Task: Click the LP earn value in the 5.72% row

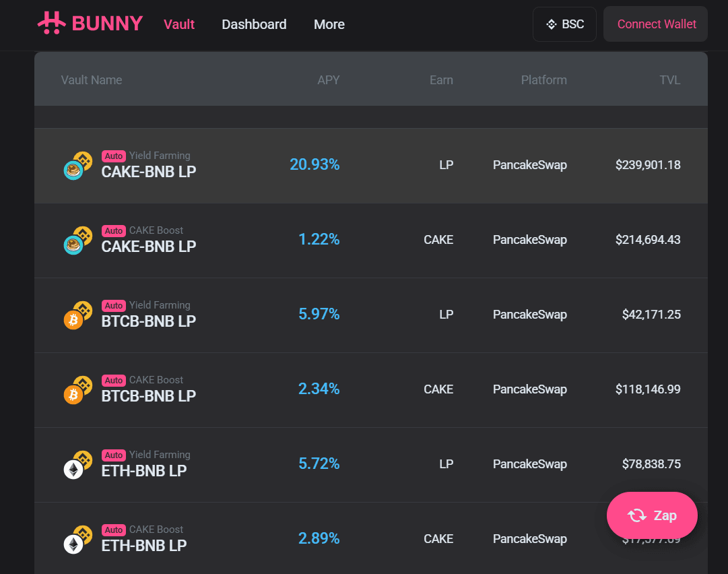Action: [x=446, y=464]
